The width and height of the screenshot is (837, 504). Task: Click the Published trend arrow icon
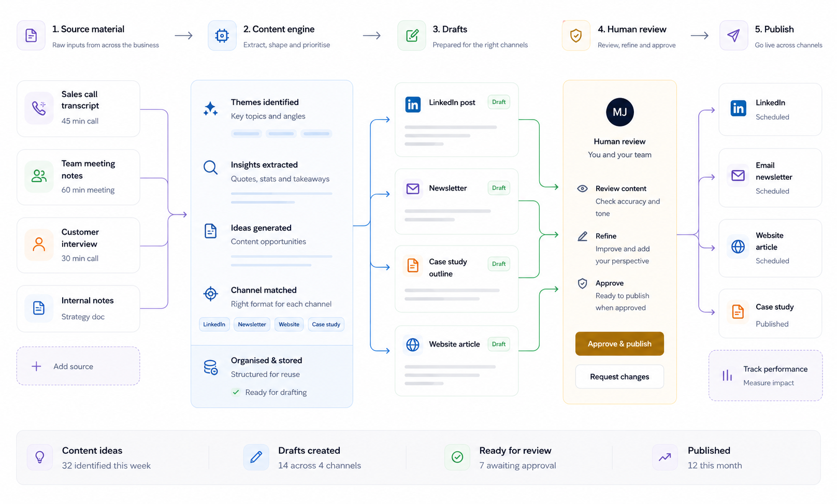tap(665, 457)
